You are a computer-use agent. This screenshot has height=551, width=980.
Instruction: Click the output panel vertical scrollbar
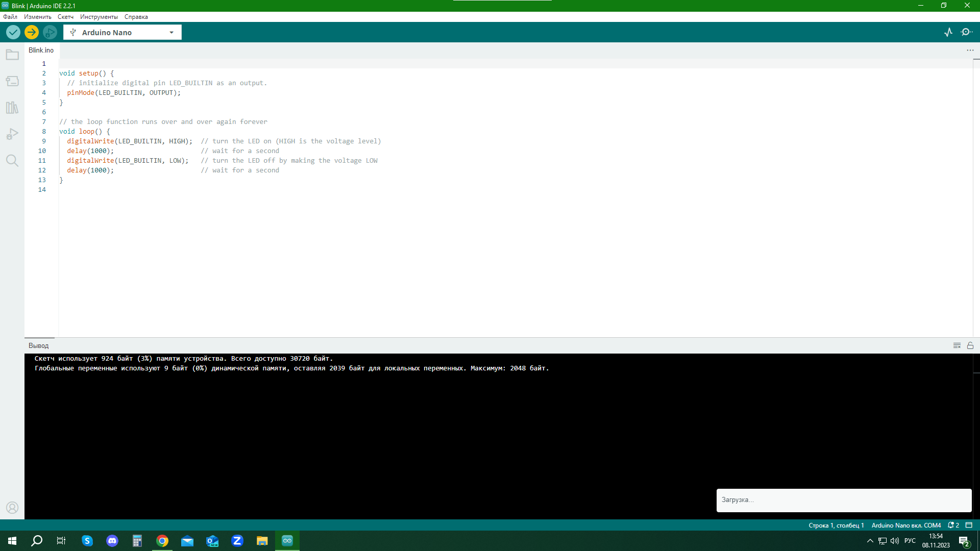point(976,436)
